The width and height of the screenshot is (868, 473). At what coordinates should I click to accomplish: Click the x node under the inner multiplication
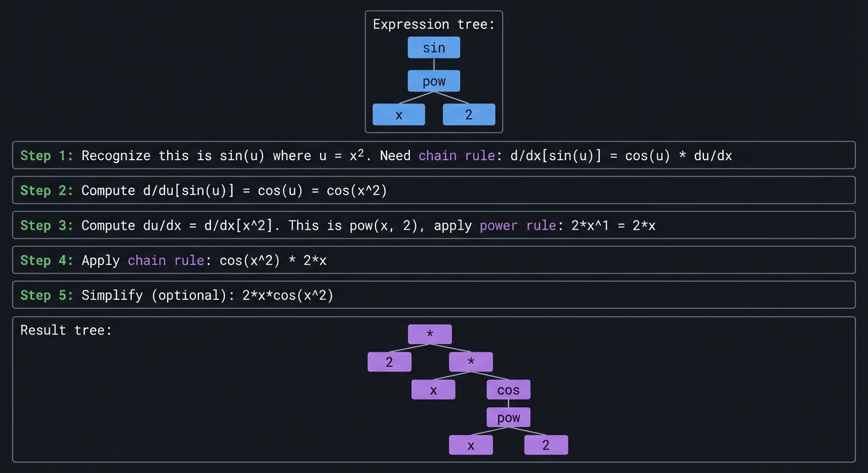tap(433, 389)
